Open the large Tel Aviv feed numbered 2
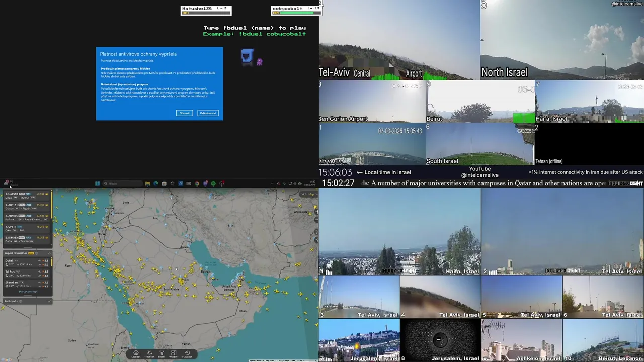The height and width of the screenshot is (362, 644). click(562, 232)
